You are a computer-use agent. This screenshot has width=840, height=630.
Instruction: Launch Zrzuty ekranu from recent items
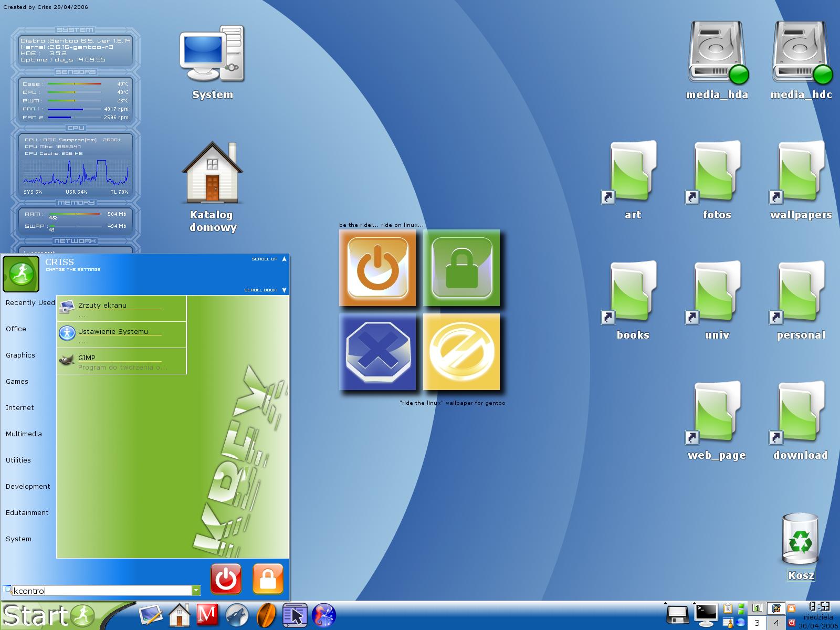pyautogui.click(x=121, y=309)
